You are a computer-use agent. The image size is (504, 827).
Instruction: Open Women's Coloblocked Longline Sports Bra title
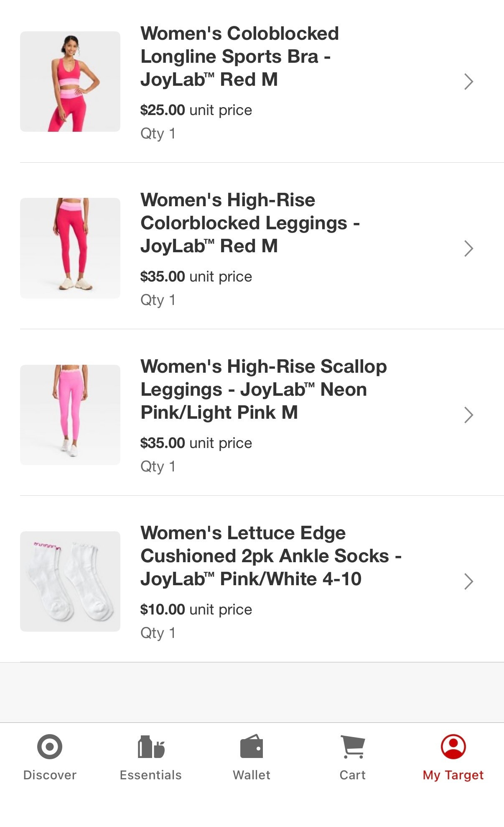239,56
